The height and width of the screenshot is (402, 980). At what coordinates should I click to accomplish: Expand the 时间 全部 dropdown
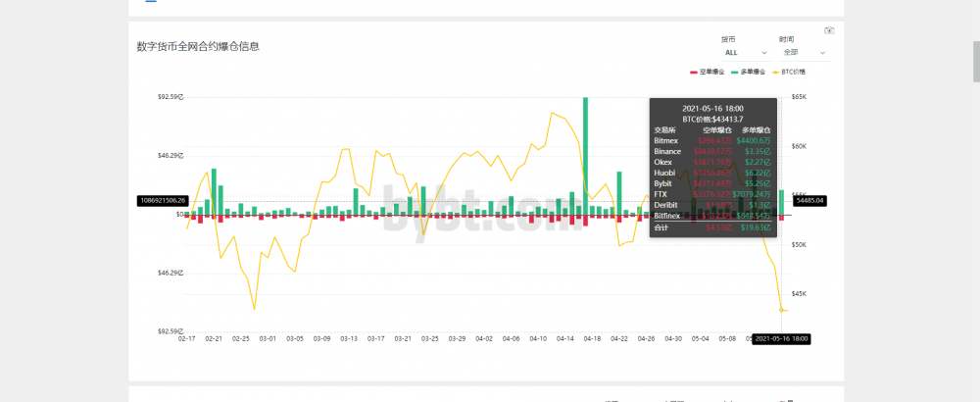[803, 52]
